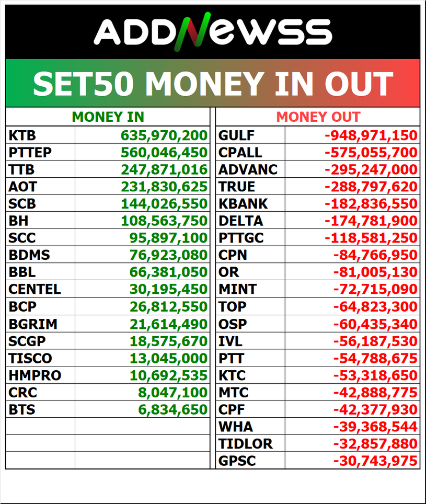Image resolution: width=426 pixels, height=504 pixels.
Task: Click the CPALL stock symbol
Action: pyautogui.click(x=240, y=153)
